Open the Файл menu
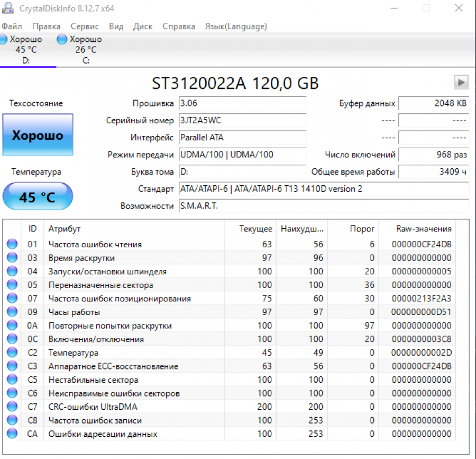Screen dimensions: 476x459 pos(12,26)
